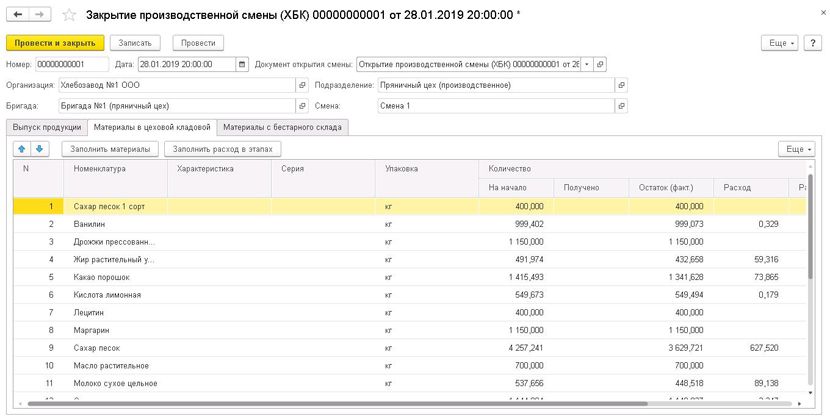Click the Провести и закрыть button
The image size is (830, 419).
(x=55, y=43)
